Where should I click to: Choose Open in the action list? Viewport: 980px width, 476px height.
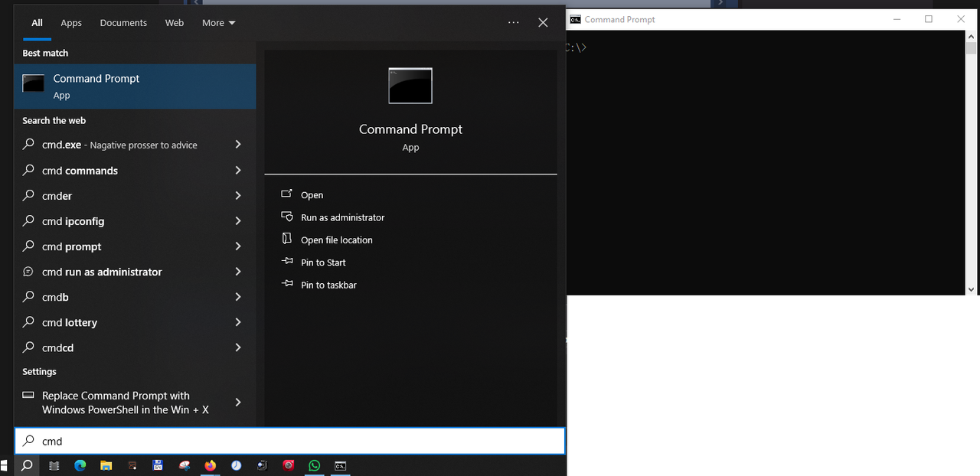[x=312, y=195]
